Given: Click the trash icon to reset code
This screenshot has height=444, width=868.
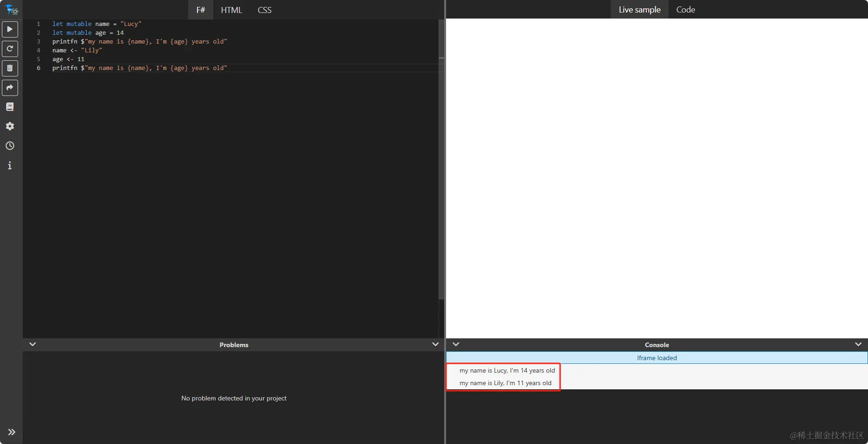Looking at the screenshot, I should 10,68.
